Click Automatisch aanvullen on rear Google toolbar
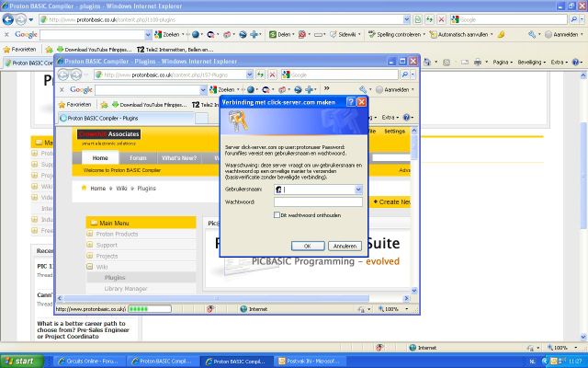 coord(459,35)
